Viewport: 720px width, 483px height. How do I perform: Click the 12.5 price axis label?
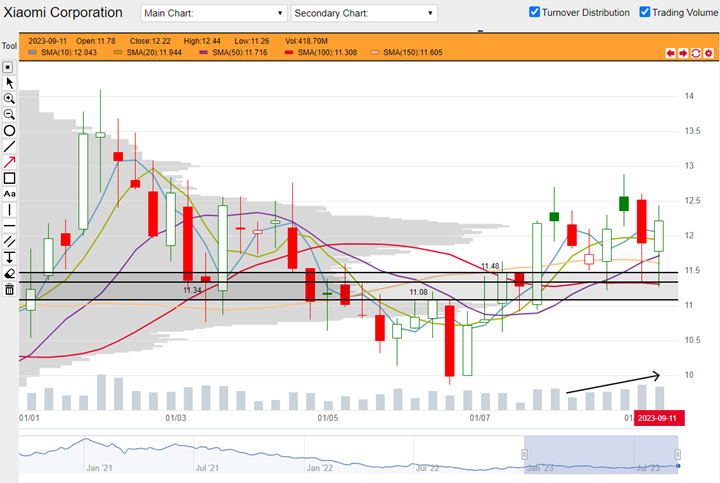pos(692,201)
